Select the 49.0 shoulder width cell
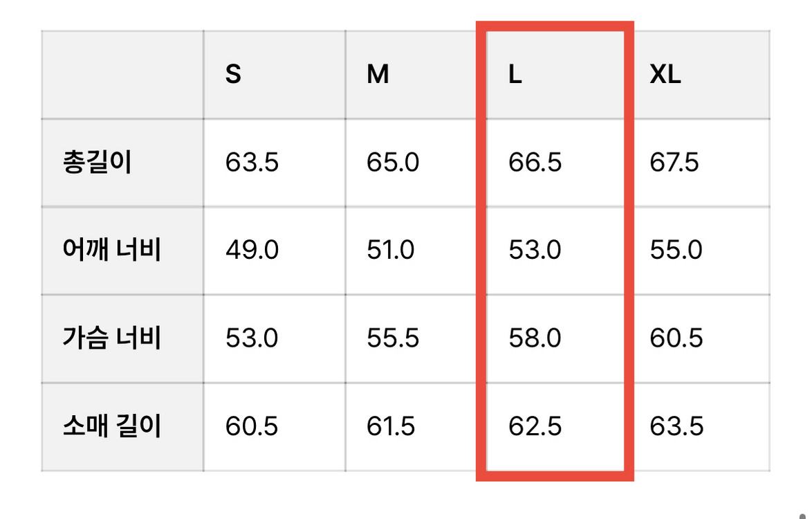 point(252,250)
